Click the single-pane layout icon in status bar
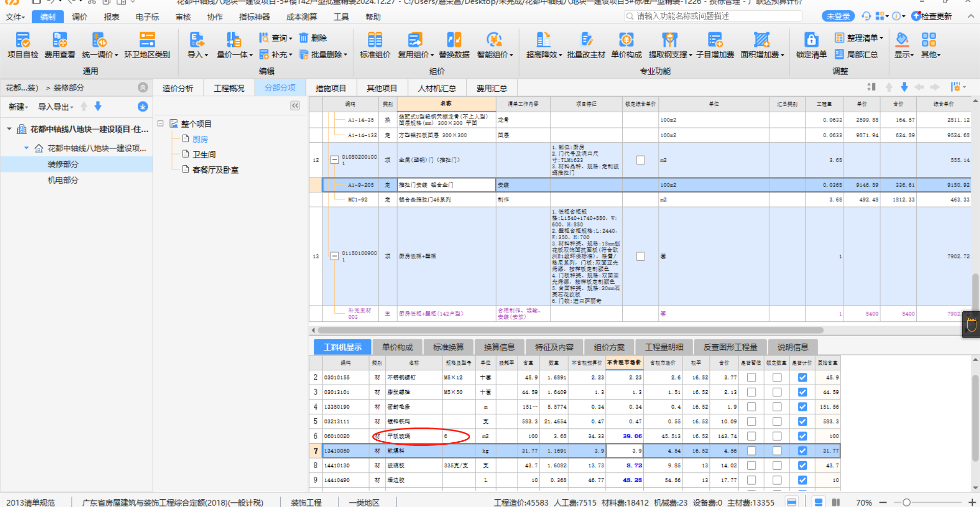This screenshot has width=980, height=507. coord(792,502)
